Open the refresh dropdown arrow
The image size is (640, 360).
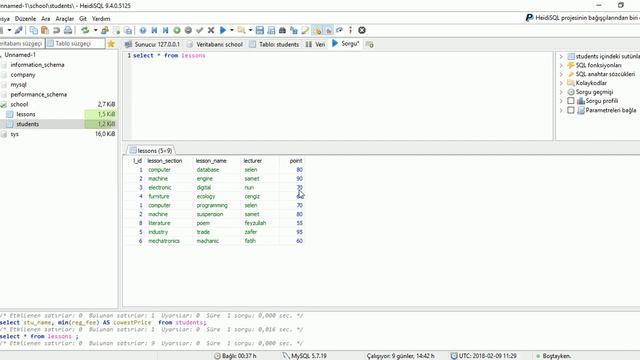(x=95, y=30)
